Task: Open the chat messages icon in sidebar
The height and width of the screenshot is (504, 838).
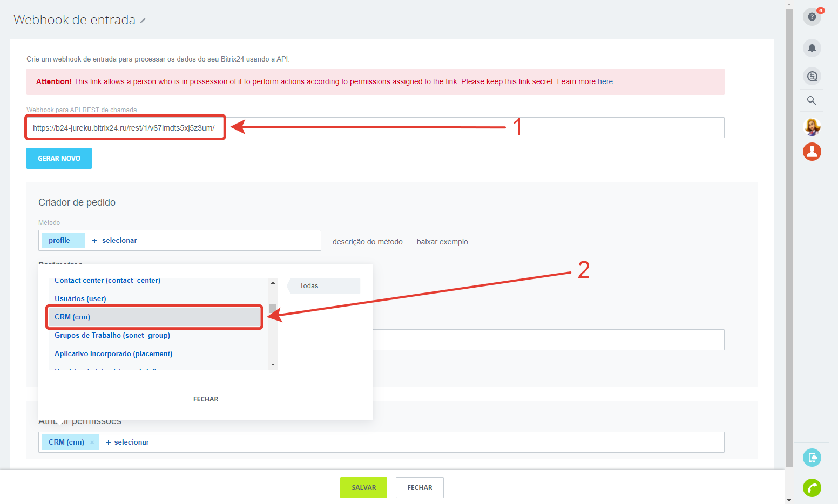Action: 812,76
